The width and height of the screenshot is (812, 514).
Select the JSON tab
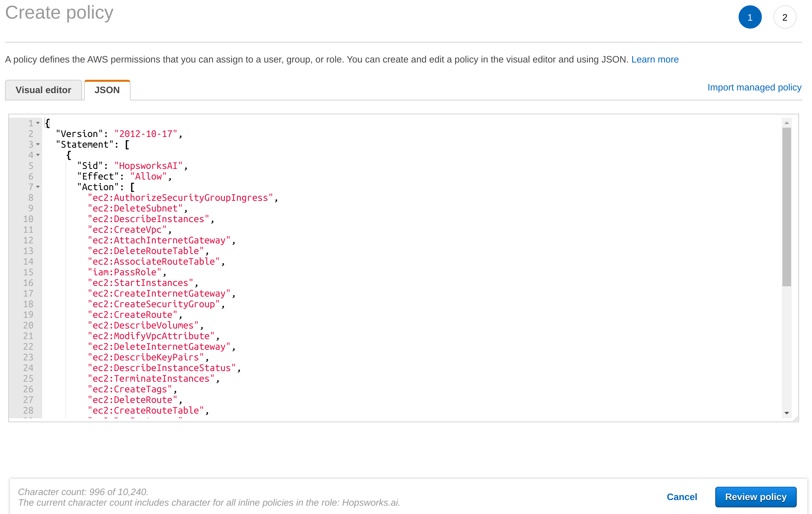pos(107,90)
